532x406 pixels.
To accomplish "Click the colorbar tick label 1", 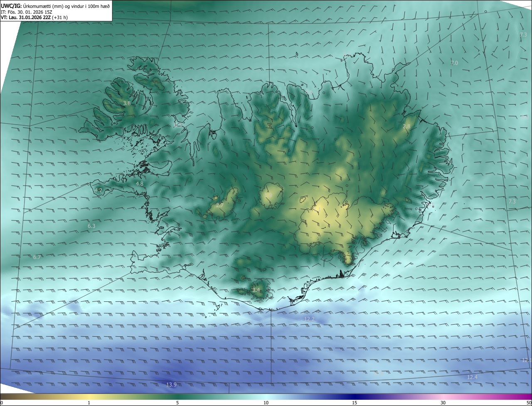I will coord(89,403).
